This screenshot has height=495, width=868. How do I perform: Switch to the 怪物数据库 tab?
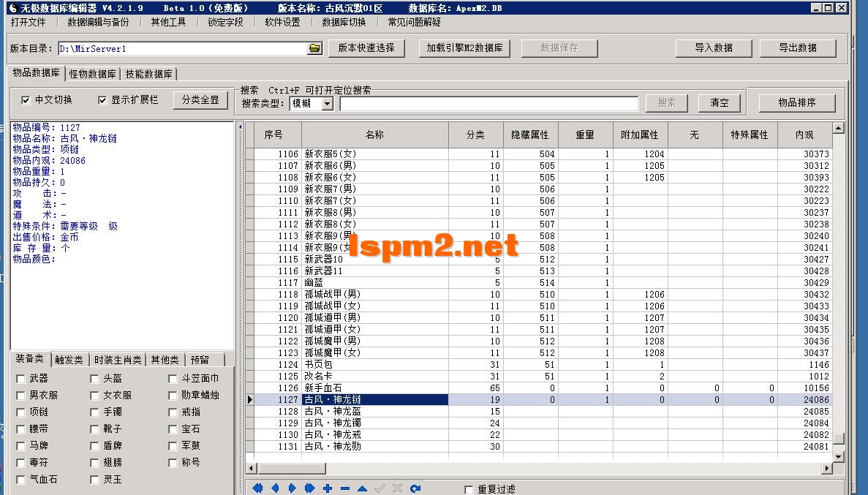pos(92,74)
